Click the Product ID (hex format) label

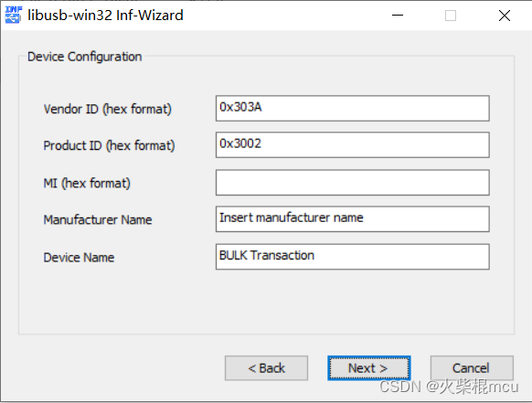[x=110, y=146]
